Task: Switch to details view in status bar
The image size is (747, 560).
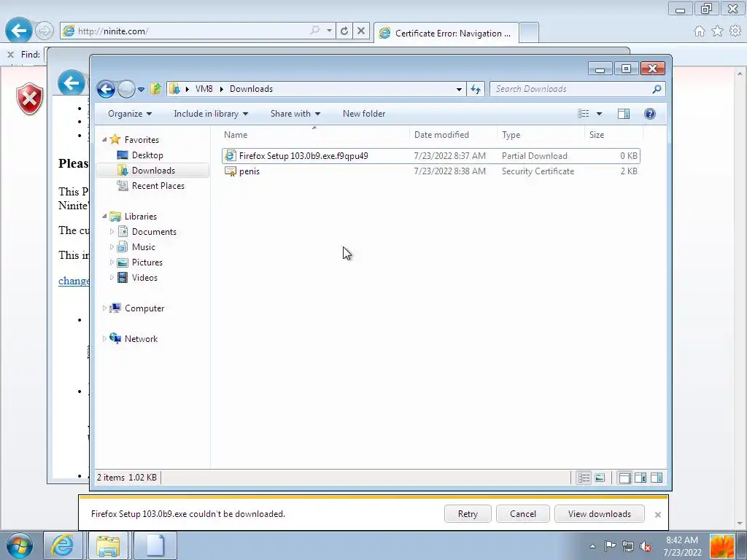Action: click(584, 478)
